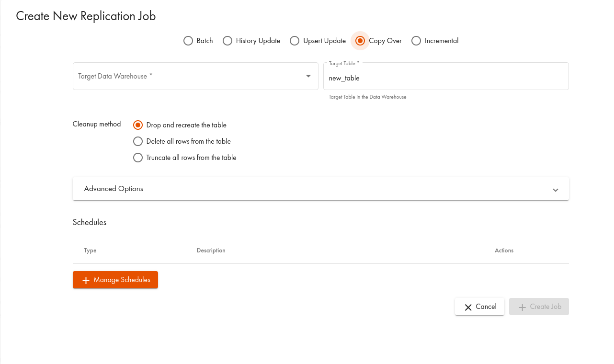The height and width of the screenshot is (364, 614).
Task: Select the History Update replication mode
Action: point(227,41)
